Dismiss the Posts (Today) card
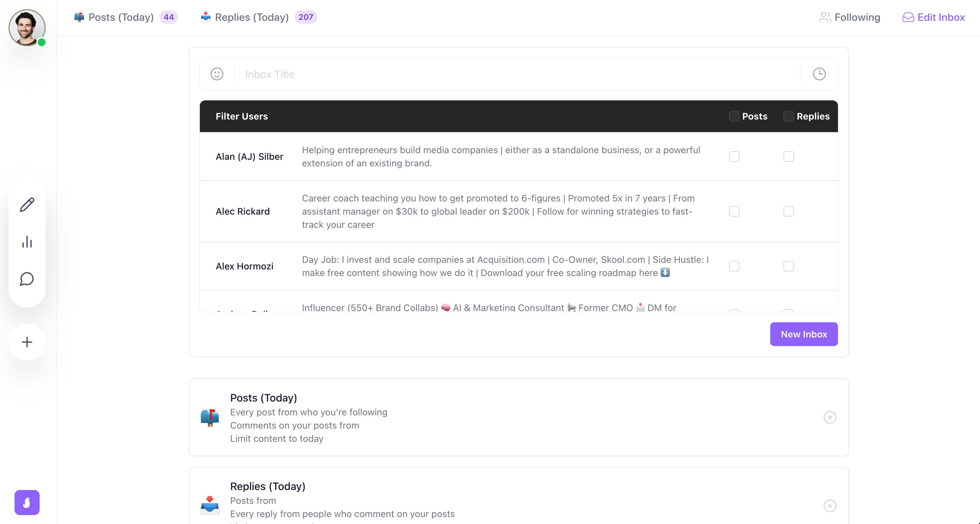The image size is (980, 524). point(829,417)
